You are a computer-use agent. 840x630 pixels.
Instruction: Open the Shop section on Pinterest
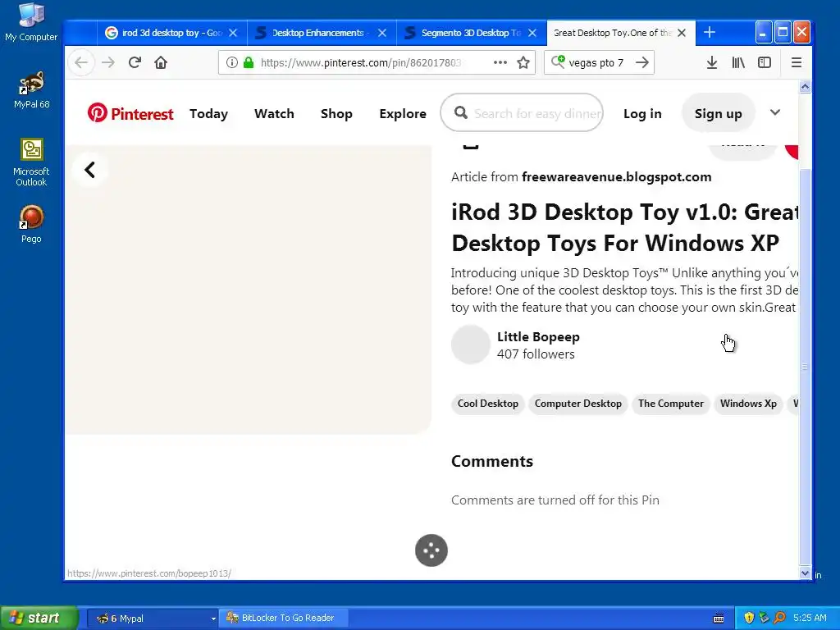(336, 113)
